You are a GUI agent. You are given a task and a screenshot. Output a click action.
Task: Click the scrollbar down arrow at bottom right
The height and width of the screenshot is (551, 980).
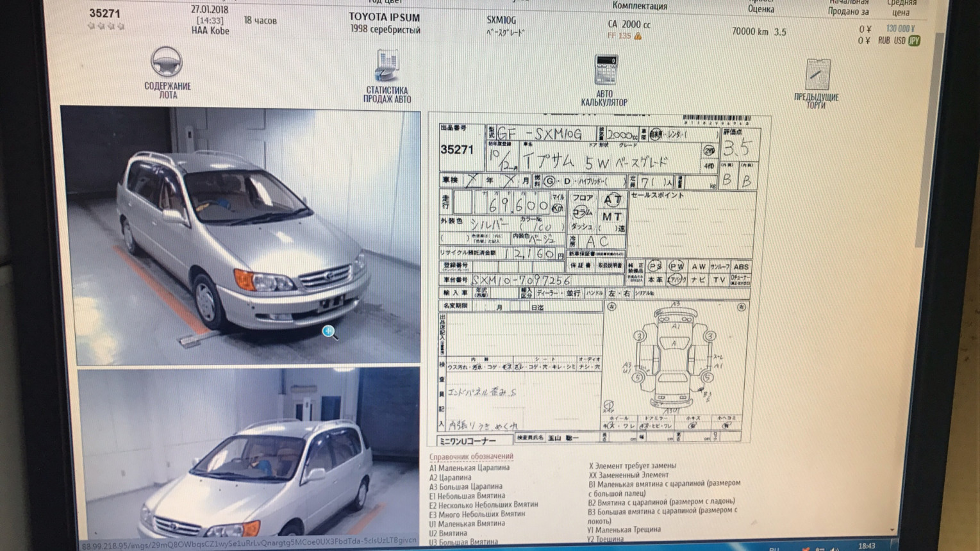[893, 530]
